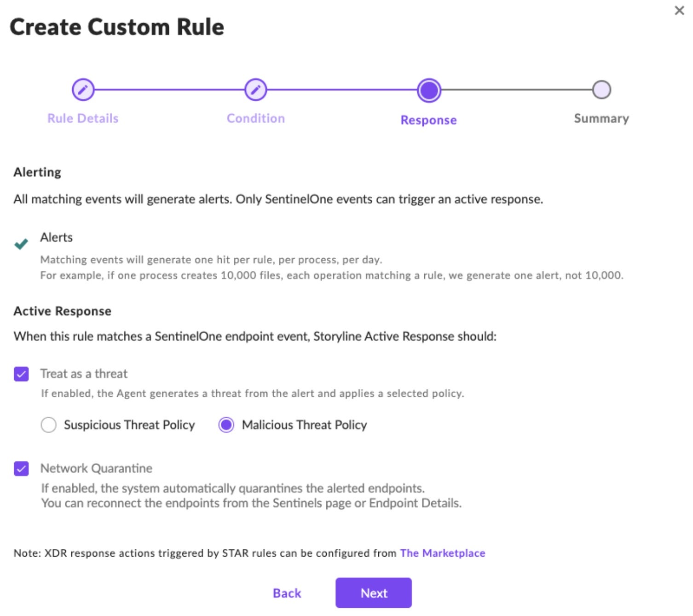Disable the Network Quarantine checkbox

[21, 469]
